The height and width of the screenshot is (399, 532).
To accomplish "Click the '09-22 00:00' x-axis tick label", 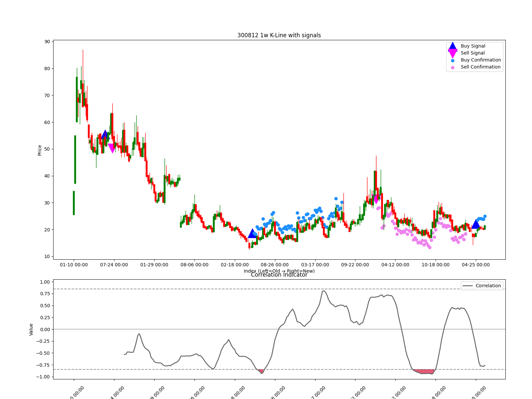I will (x=355, y=265).
